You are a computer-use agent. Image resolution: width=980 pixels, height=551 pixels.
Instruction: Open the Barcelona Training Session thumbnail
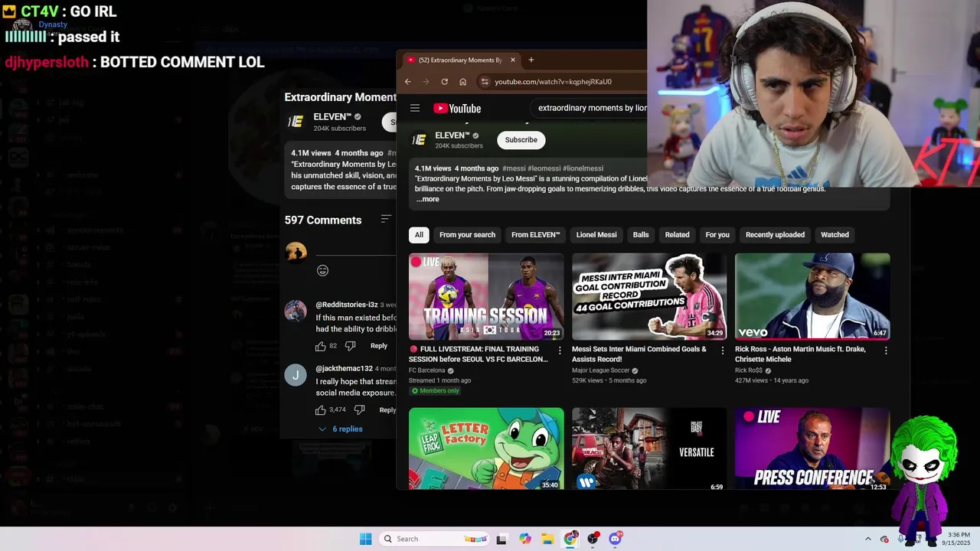(x=486, y=296)
